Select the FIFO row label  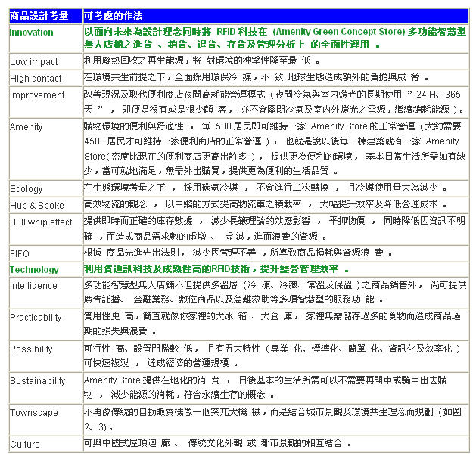tap(20, 254)
